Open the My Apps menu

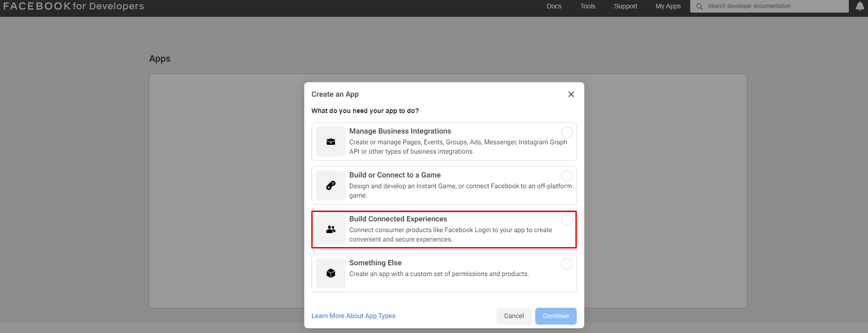668,6
